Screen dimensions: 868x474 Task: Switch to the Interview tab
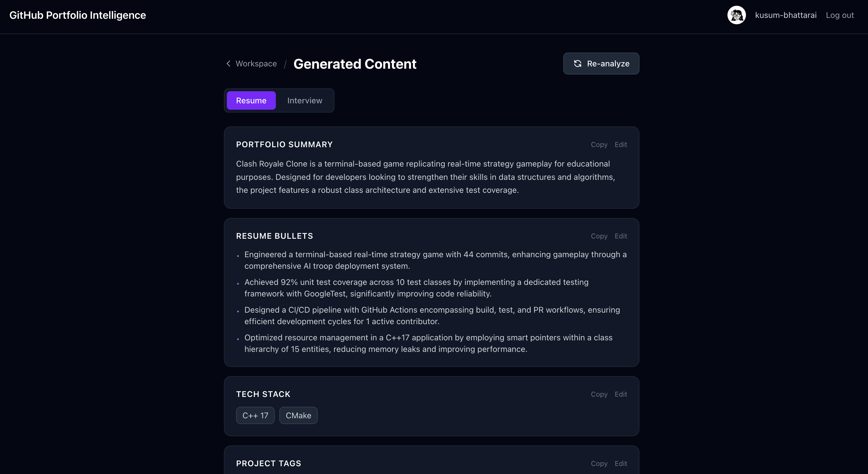pos(304,100)
